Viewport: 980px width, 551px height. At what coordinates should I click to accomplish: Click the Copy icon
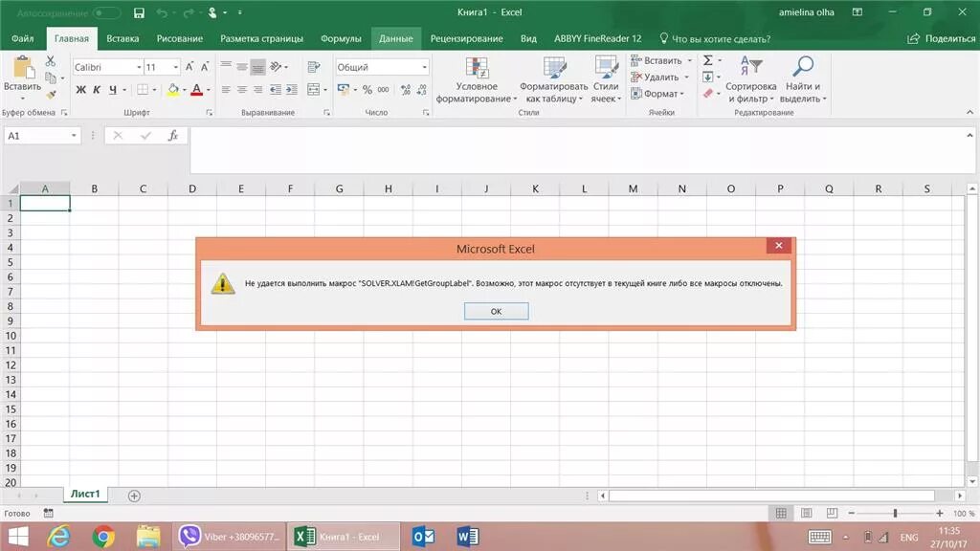pyautogui.click(x=52, y=77)
